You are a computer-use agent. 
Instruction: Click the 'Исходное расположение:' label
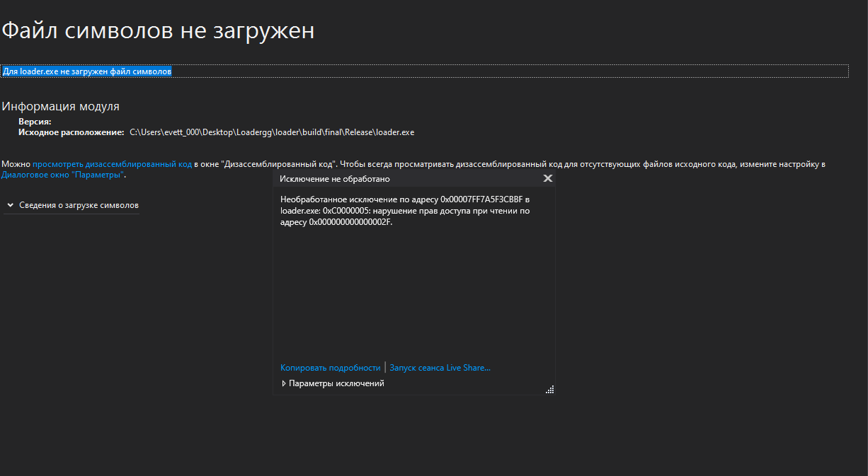[x=72, y=132]
